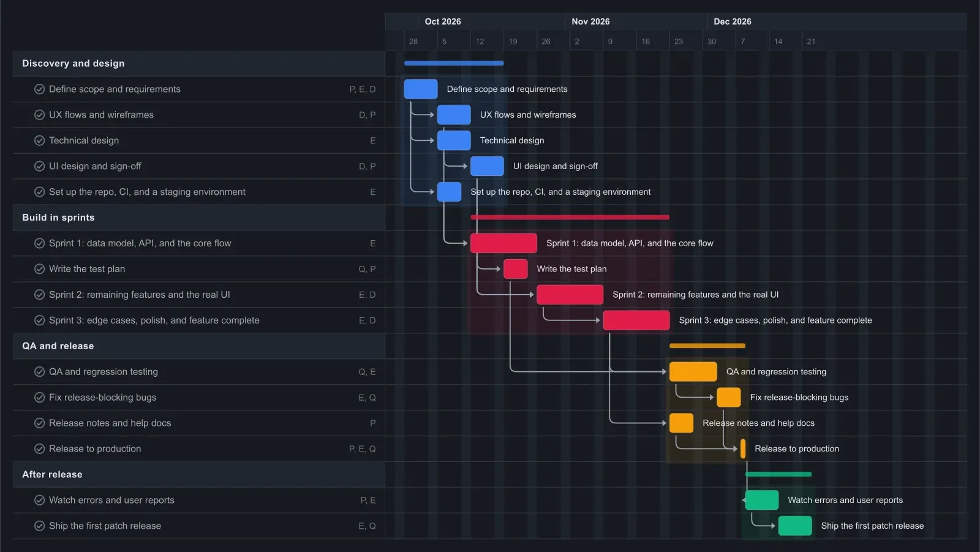Click check icon beside Sprint 3 task

[39, 320]
